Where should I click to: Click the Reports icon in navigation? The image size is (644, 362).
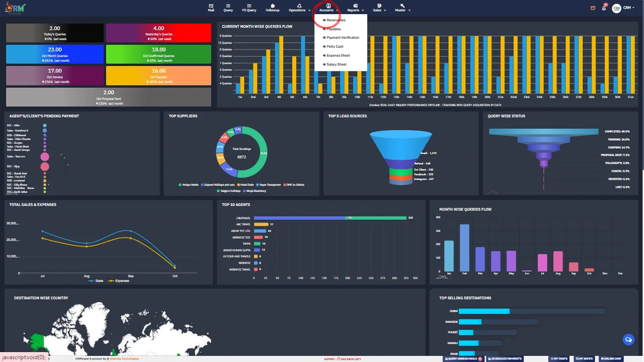tap(355, 6)
